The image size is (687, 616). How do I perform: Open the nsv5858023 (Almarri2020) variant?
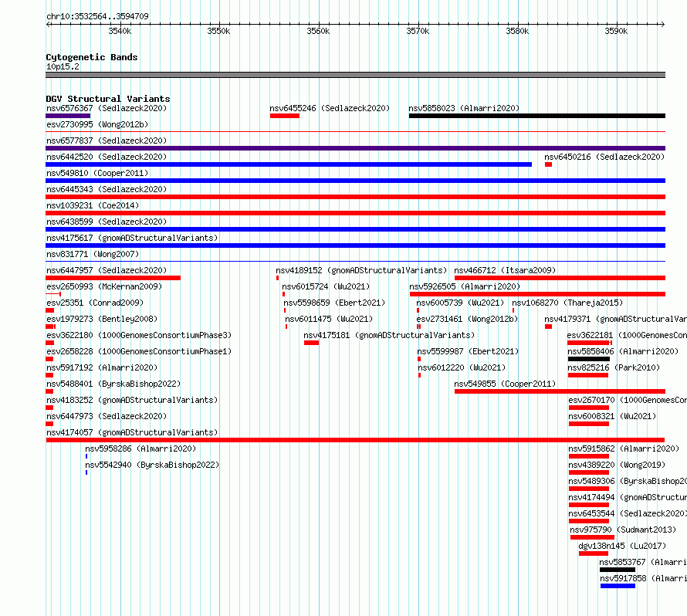click(464, 108)
